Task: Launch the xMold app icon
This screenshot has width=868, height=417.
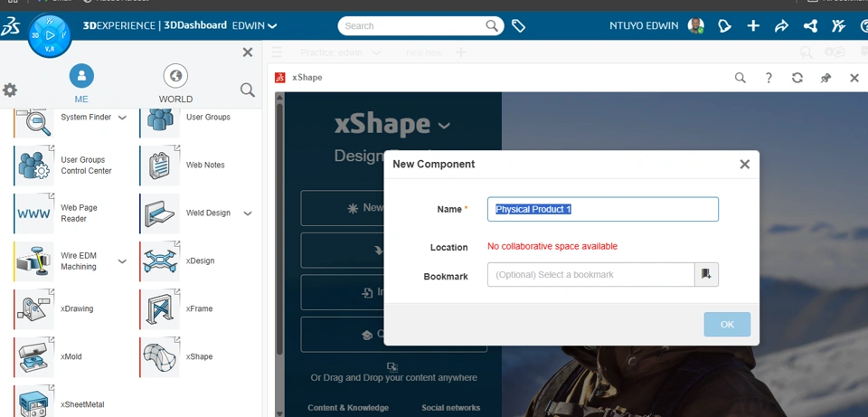Action: pos(33,357)
